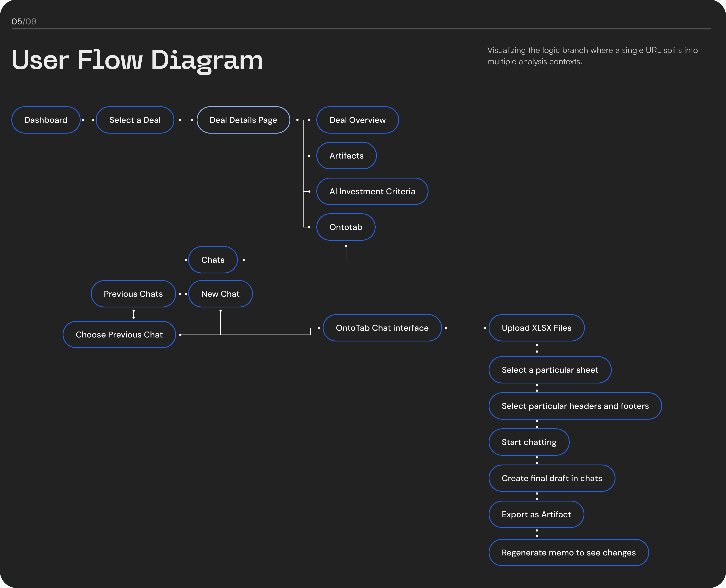Click 'Select particular headers and footers' node

(x=575, y=406)
